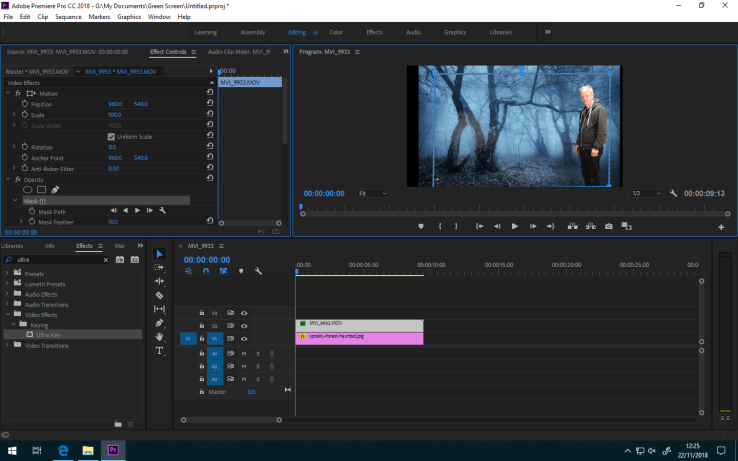Hide track V2 output eye
The height and width of the screenshot is (461, 738).
coord(244,326)
